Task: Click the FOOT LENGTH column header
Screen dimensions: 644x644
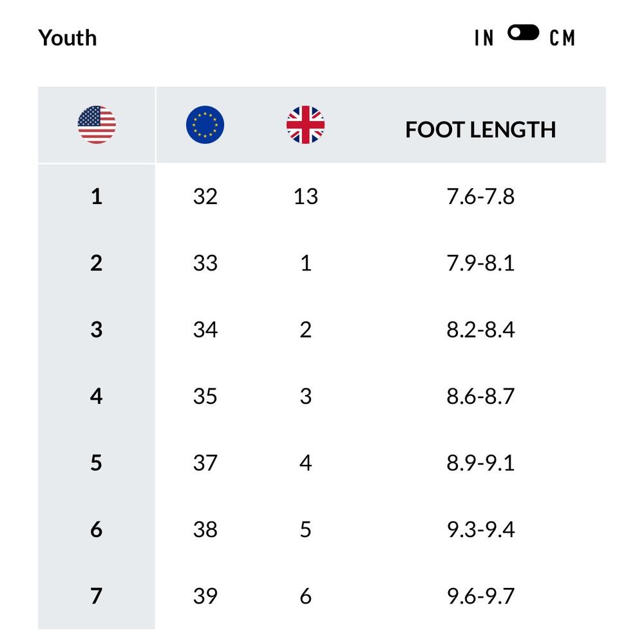Action: 480,129
